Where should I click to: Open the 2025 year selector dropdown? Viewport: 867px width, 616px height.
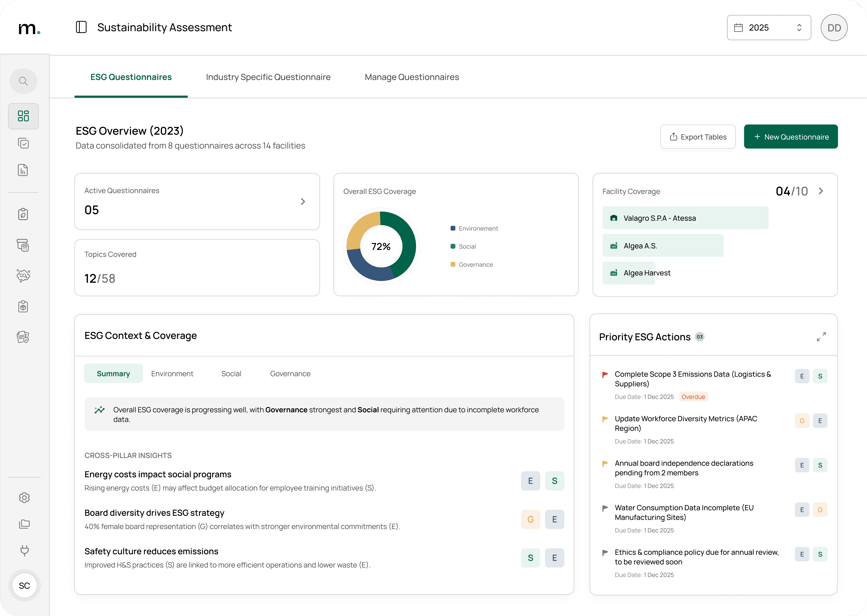769,28
